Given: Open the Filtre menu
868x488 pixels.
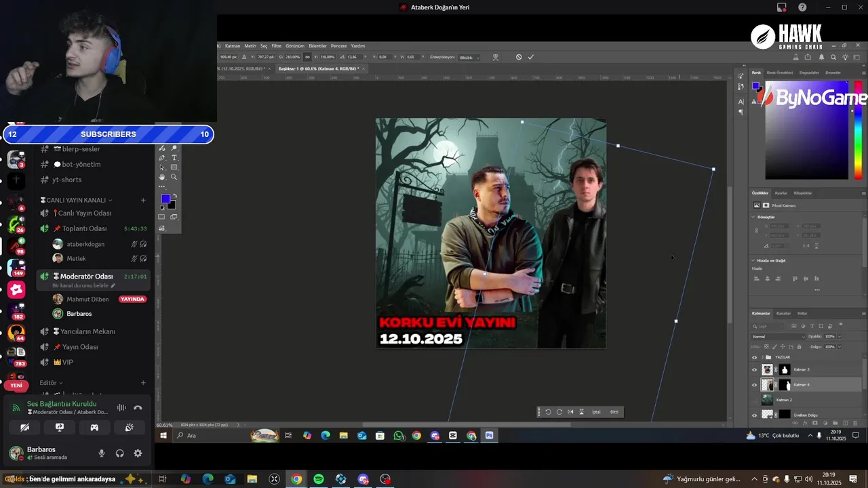Looking at the screenshot, I should (x=277, y=46).
